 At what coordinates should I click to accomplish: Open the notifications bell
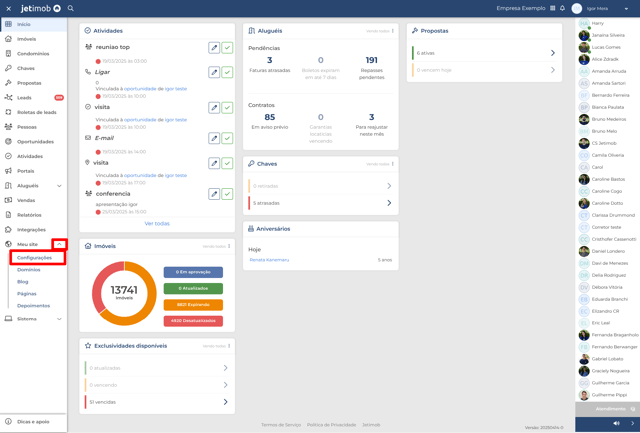pyautogui.click(x=562, y=8)
